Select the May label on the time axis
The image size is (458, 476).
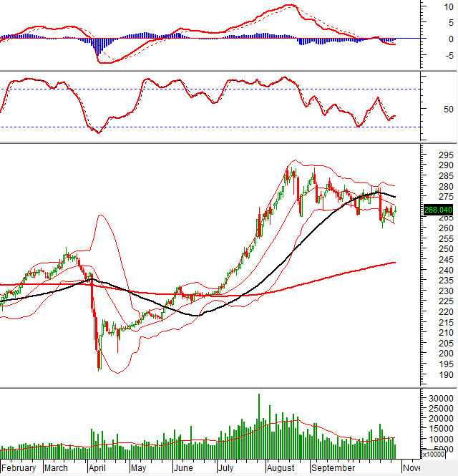pos(138,468)
